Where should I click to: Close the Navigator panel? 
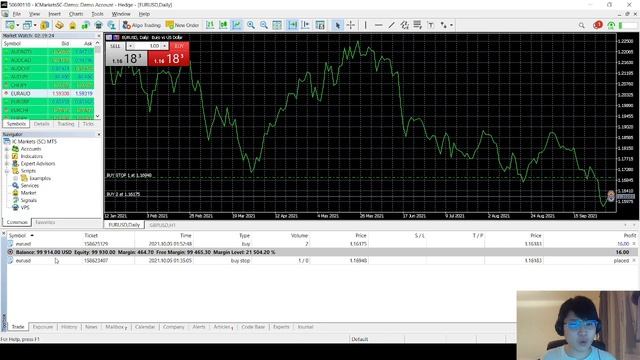pos(99,134)
